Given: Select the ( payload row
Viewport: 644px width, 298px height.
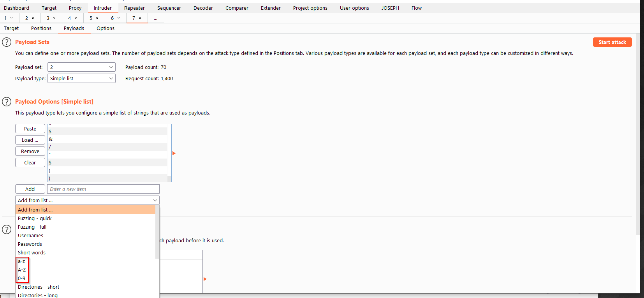Looking at the screenshot, I should pyautogui.click(x=107, y=170).
